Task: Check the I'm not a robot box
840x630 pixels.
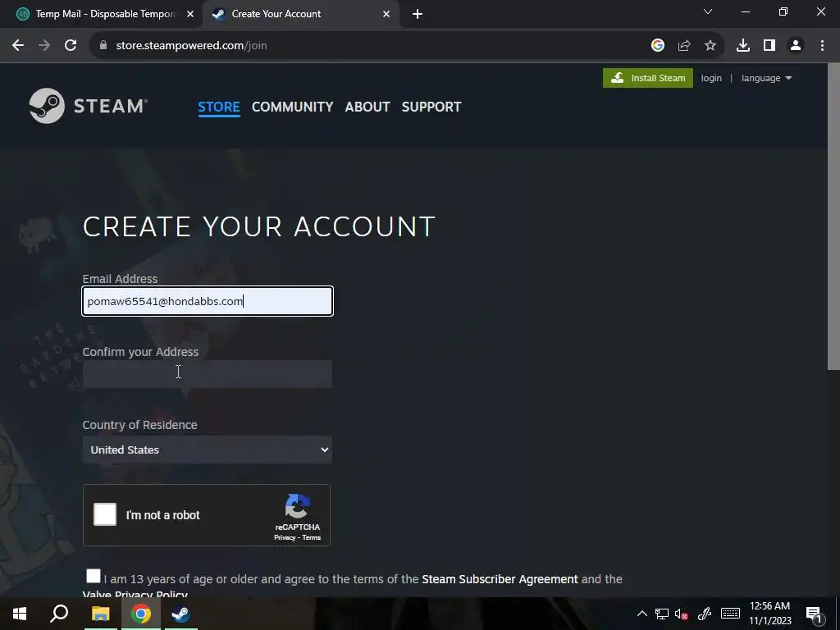Action: click(105, 514)
